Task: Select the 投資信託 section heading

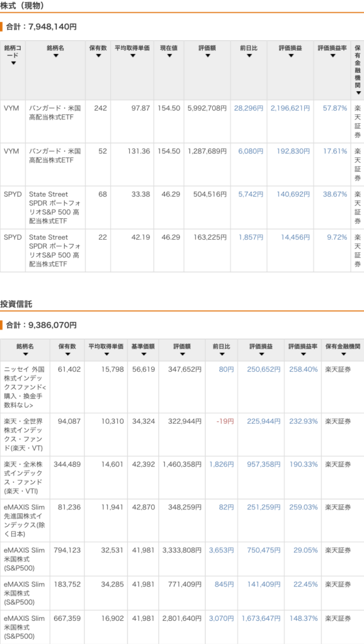Action: tap(14, 304)
